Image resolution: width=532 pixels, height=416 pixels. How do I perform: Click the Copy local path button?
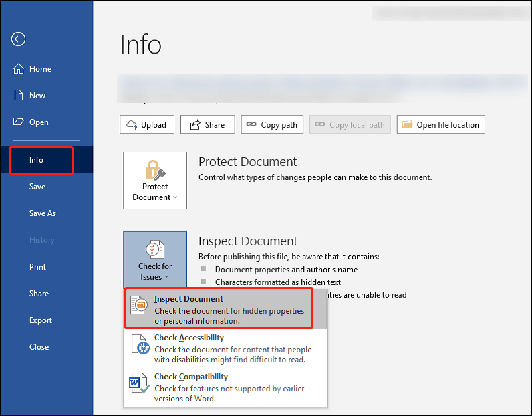[x=350, y=124]
